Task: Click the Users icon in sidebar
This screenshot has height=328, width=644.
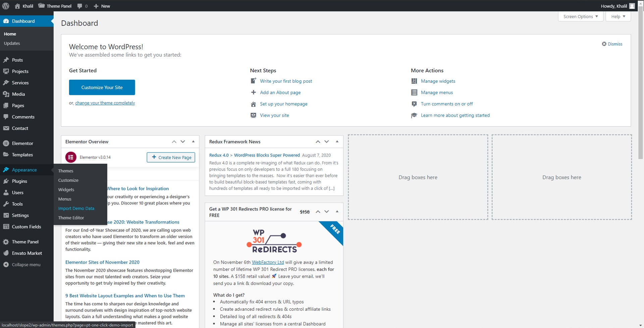Action: (6, 193)
